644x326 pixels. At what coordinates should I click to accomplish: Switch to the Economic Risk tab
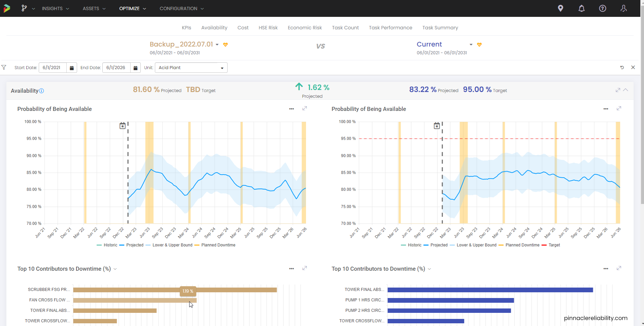pyautogui.click(x=305, y=28)
